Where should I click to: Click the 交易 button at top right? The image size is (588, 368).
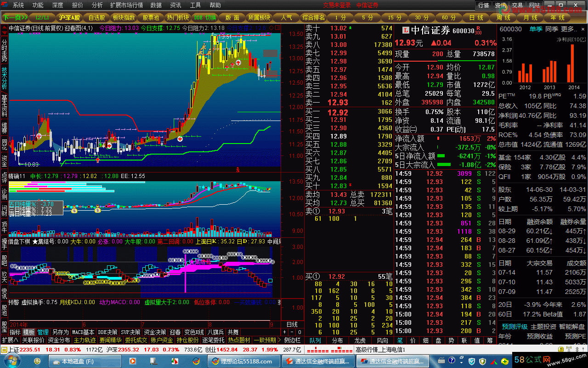[x=517, y=5]
